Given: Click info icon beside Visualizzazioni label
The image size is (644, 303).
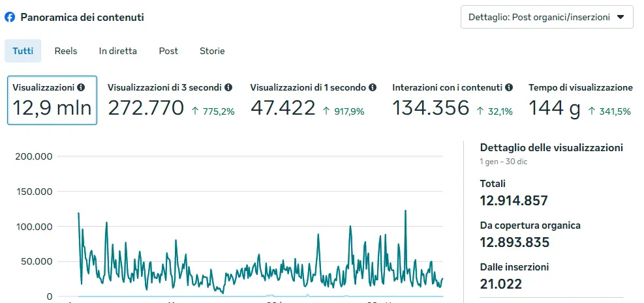Looking at the screenshot, I should 81,87.
